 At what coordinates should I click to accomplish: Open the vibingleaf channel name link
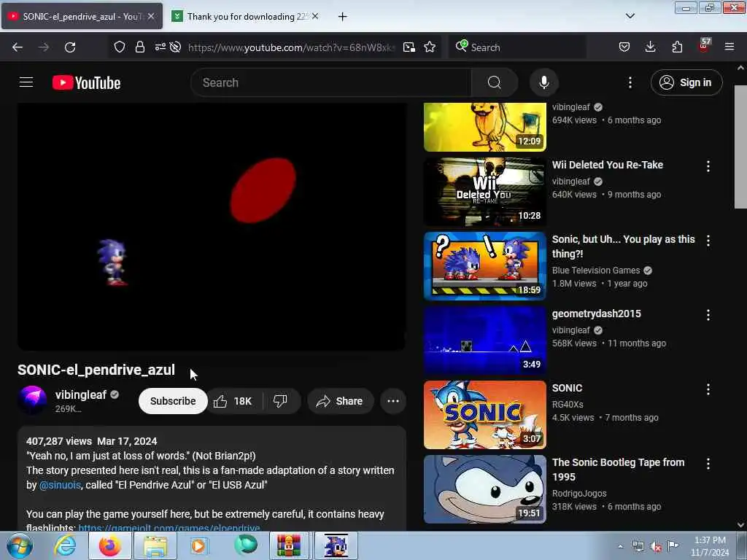(x=81, y=394)
